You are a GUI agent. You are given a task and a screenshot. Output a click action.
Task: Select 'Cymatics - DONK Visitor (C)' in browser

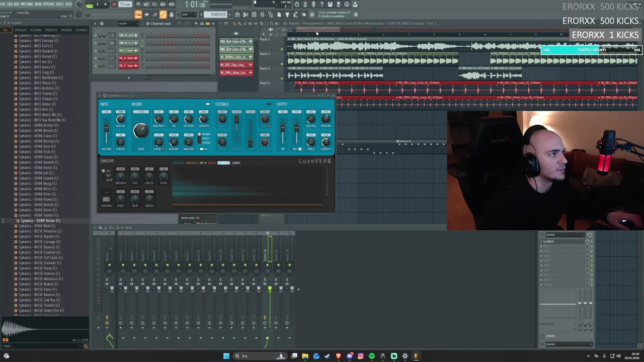[40, 220]
